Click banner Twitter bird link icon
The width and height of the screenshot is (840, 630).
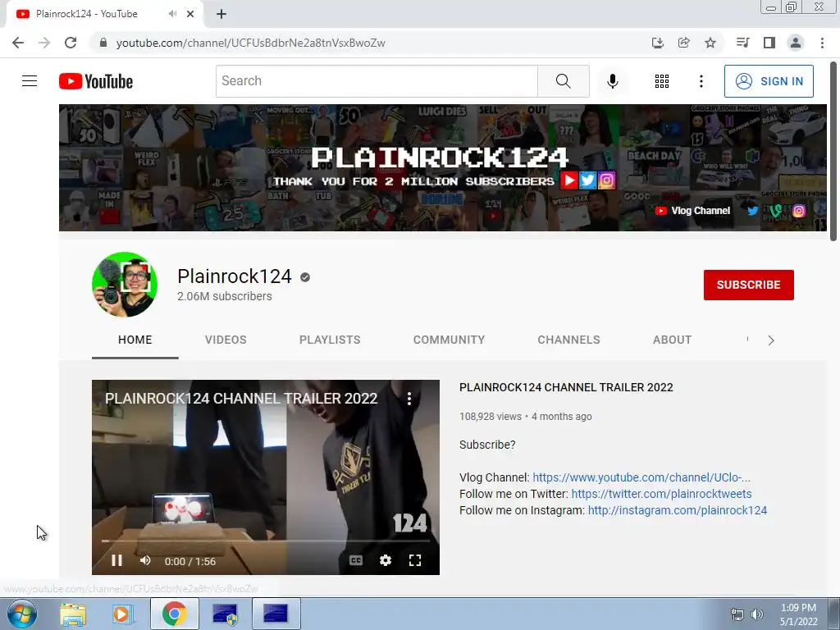coord(753,211)
